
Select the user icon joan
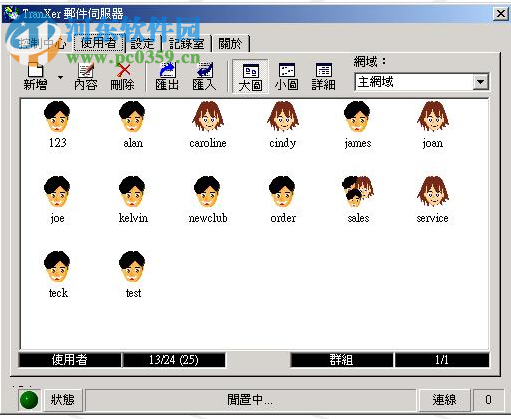click(x=433, y=125)
